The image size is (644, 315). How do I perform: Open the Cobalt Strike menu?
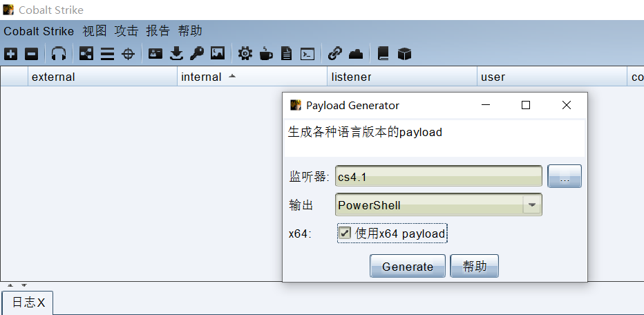click(x=39, y=31)
